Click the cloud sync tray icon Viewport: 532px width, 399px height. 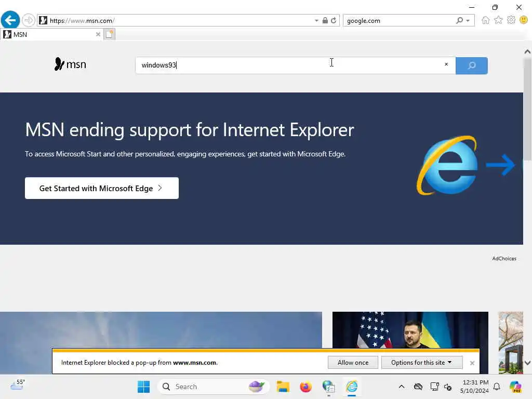click(x=418, y=387)
